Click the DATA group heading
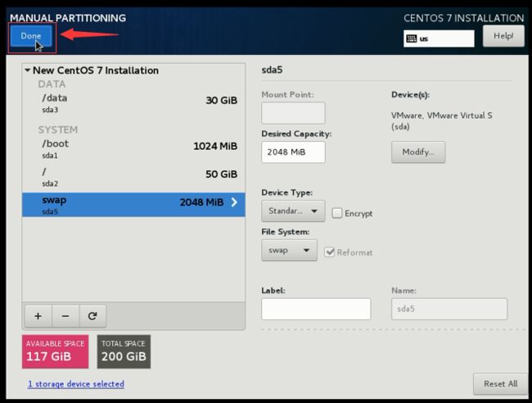The width and height of the screenshot is (532, 403). (x=52, y=84)
